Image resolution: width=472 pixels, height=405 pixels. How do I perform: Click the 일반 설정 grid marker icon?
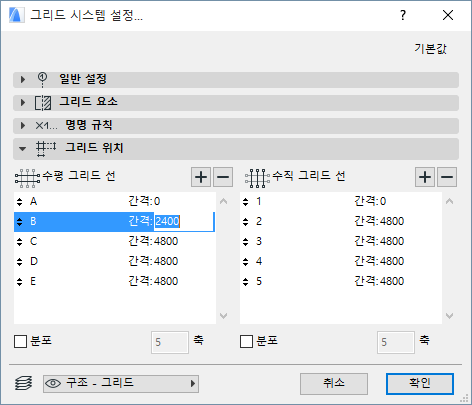click(42, 80)
